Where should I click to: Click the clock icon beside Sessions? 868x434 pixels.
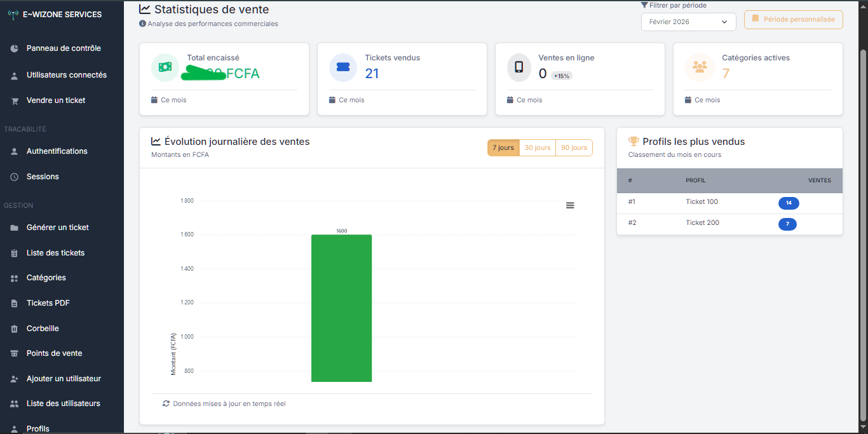tap(15, 177)
